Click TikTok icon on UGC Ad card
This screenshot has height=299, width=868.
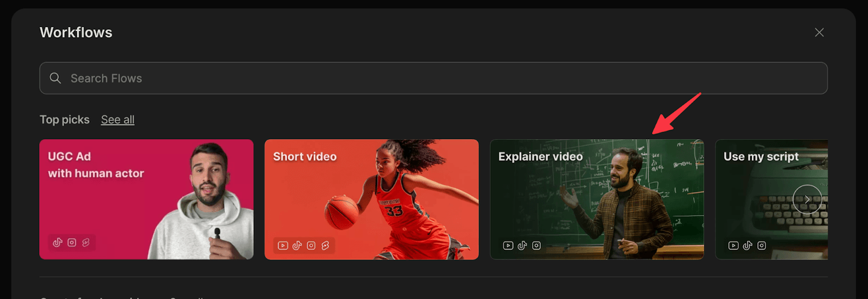tap(58, 243)
